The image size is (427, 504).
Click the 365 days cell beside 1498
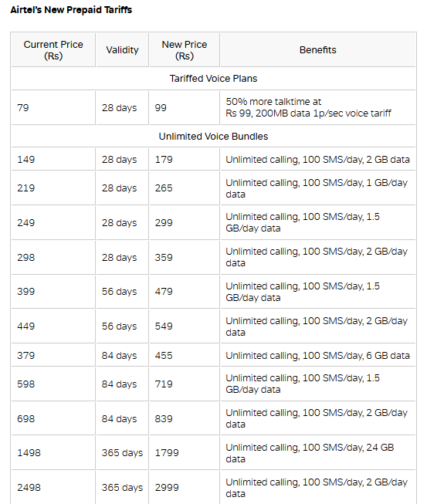pos(122,453)
